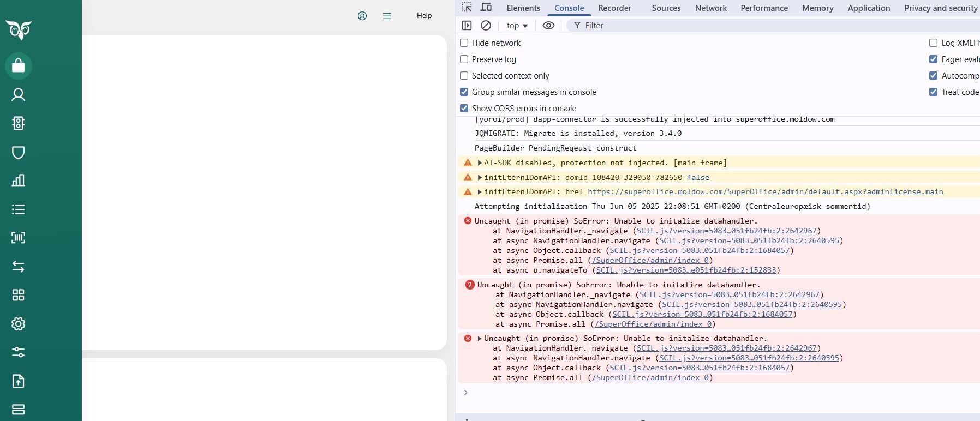Enable Hide network checkbox

click(464, 43)
